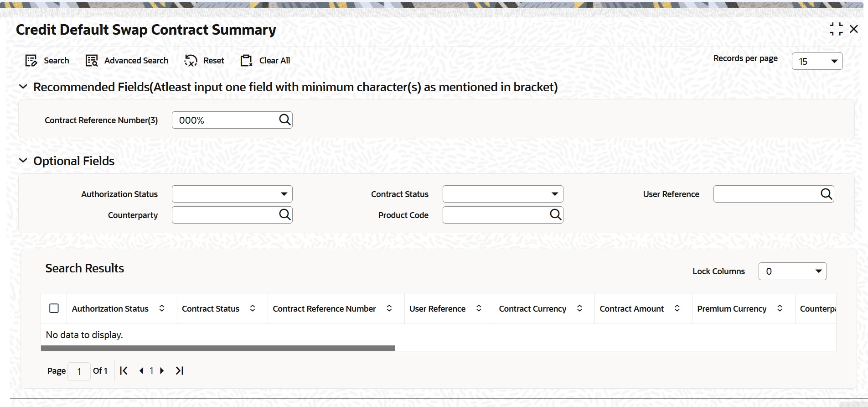The width and height of the screenshot is (868, 407).
Task: Sort by Authorization Status column
Action: coord(162,308)
